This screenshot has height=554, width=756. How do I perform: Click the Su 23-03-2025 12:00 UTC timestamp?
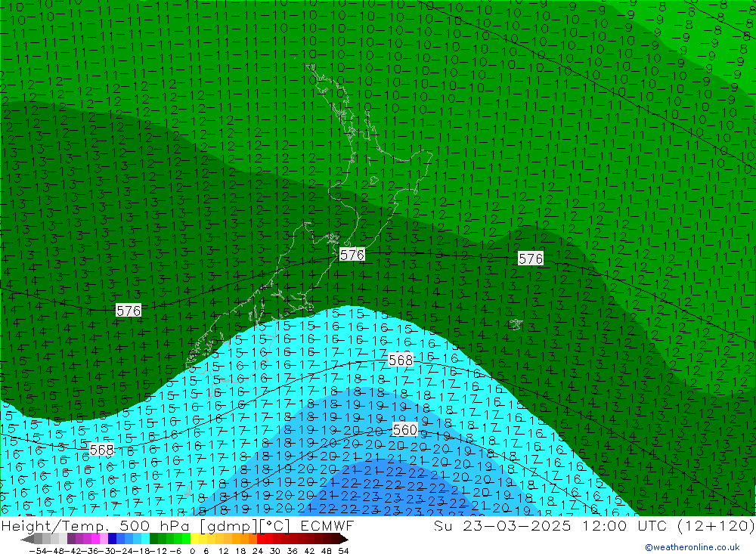coord(593,526)
